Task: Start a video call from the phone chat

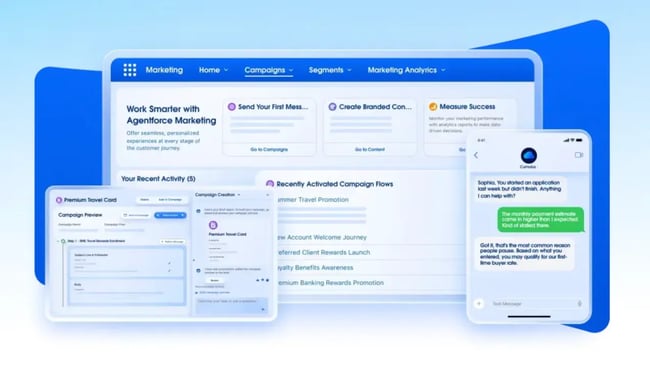Action: (579, 155)
